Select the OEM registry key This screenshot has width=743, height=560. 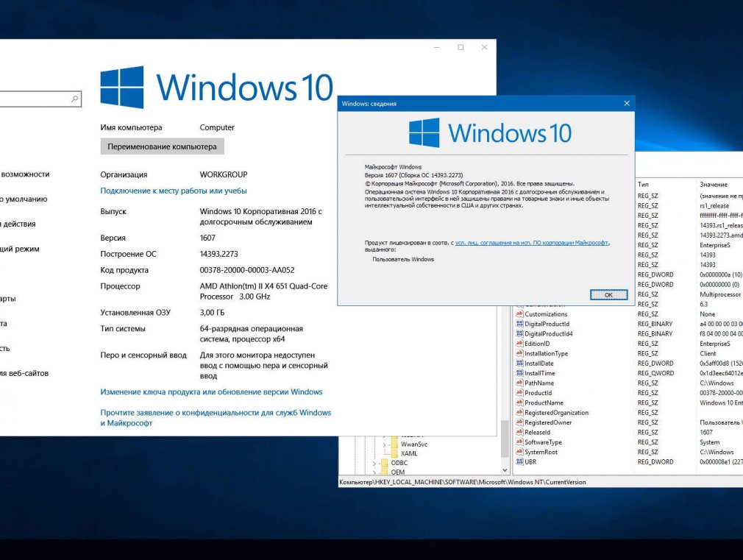[397, 472]
